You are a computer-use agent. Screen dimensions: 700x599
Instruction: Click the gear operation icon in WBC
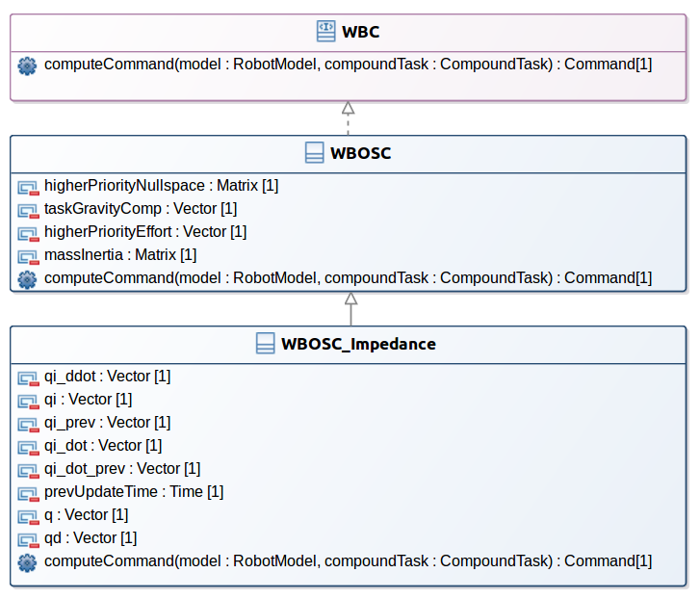[27, 65]
